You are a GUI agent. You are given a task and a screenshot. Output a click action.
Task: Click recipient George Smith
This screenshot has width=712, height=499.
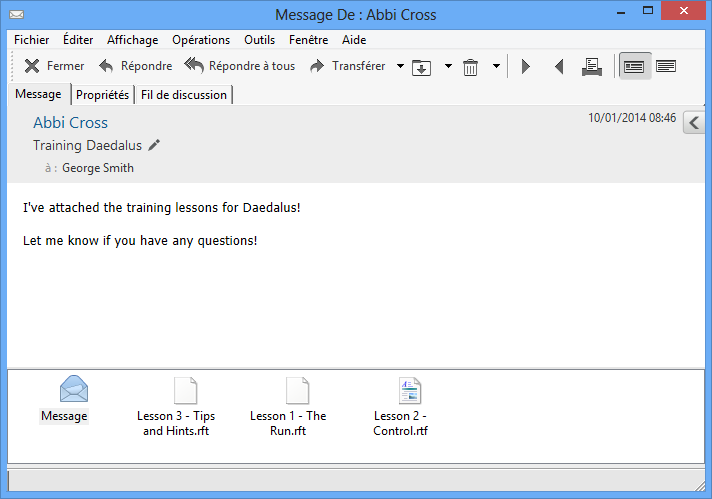pyautogui.click(x=98, y=168)
